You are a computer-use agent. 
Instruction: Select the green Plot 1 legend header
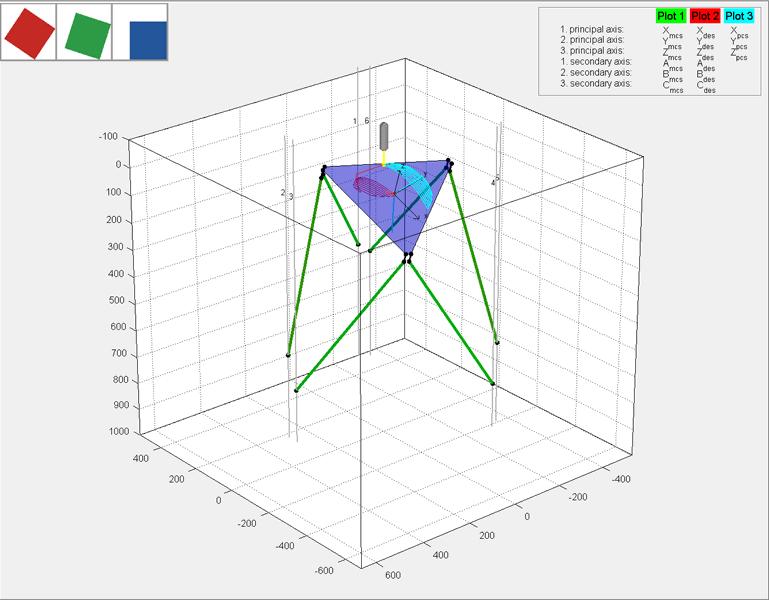pyautogui.click(x=670, y=16)
